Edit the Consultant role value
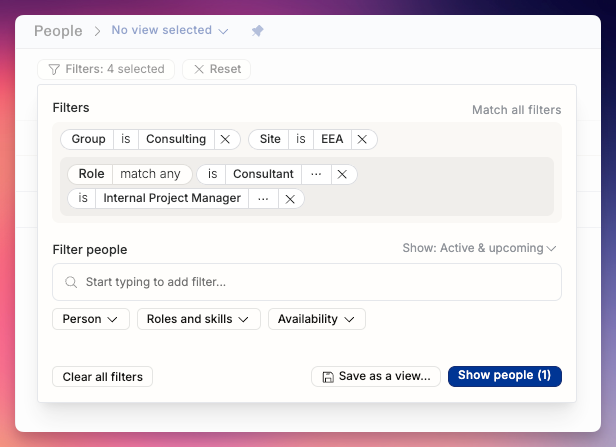This screenshot has height=447, width=616. click(x=263, y=174)
